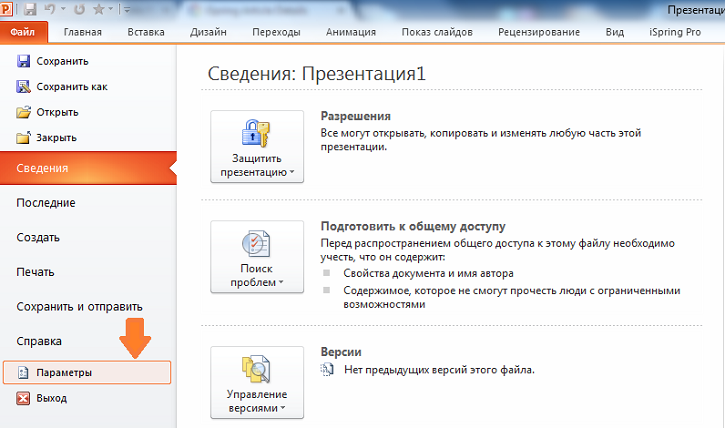
Task: Click Закрыть to close the presentation
Action: (56, 138)
